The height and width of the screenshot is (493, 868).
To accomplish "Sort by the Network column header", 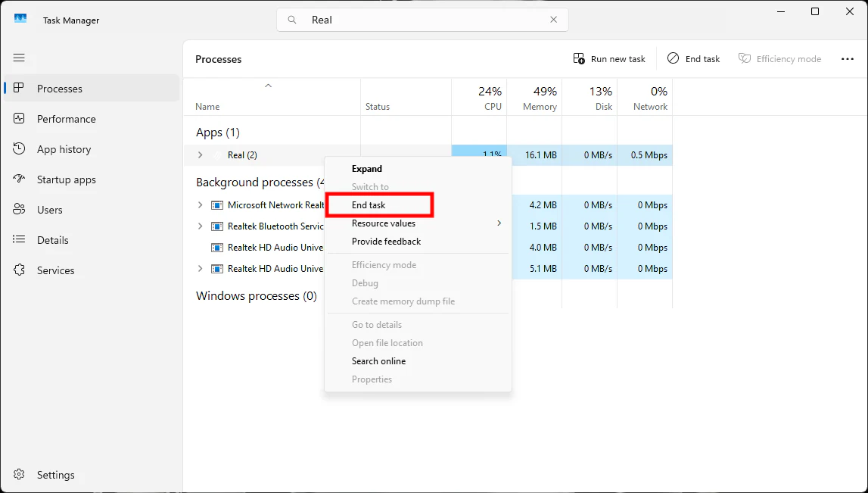I will coord(645,98).
